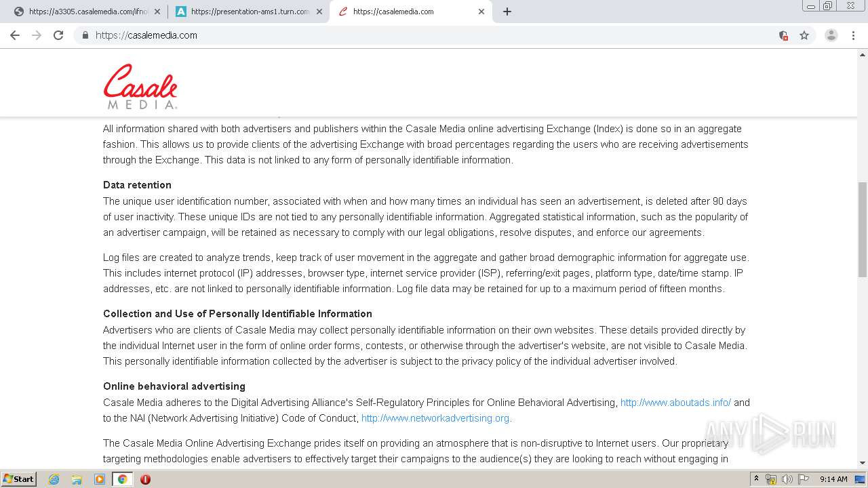
Task: Click the Collection and Use of Personally Identifiable Information heading
Action: [x=237, y=314]
